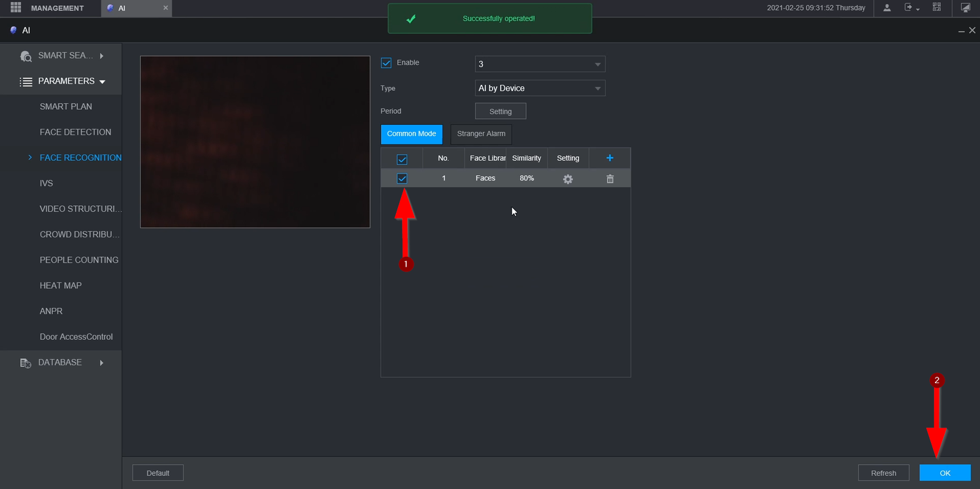
Task: Uncheck the Faces library row checkbox
Action: coord(402,178)
